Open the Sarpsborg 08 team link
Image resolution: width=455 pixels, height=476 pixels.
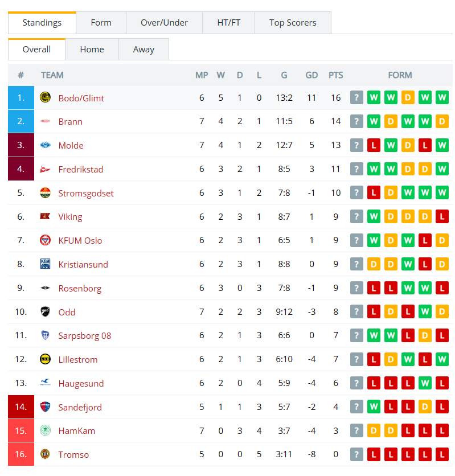[85, 336]
